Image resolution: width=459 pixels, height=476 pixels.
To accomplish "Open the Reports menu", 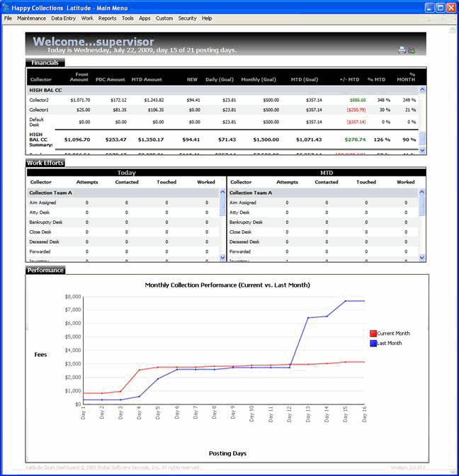I will click(x=107, y=18).
